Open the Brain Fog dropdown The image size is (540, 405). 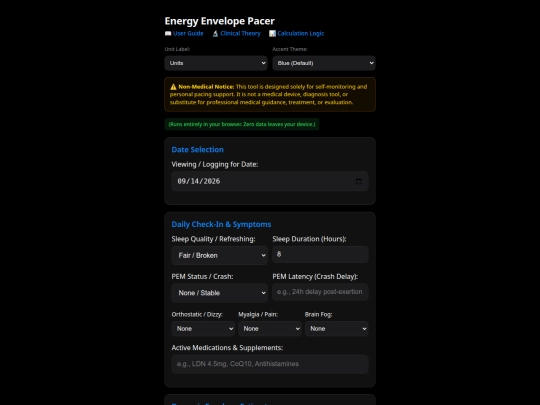pos(337,329)
